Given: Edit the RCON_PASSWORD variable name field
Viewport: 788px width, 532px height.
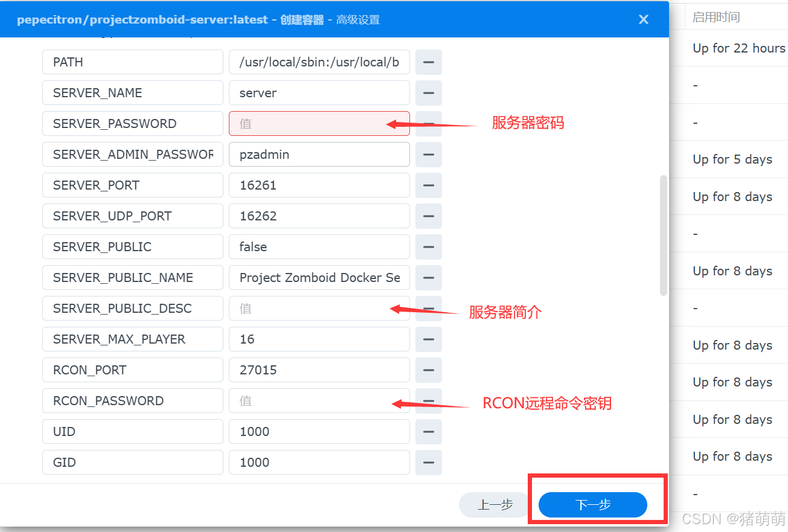Looking at the screenshot, I should [133, 401].
